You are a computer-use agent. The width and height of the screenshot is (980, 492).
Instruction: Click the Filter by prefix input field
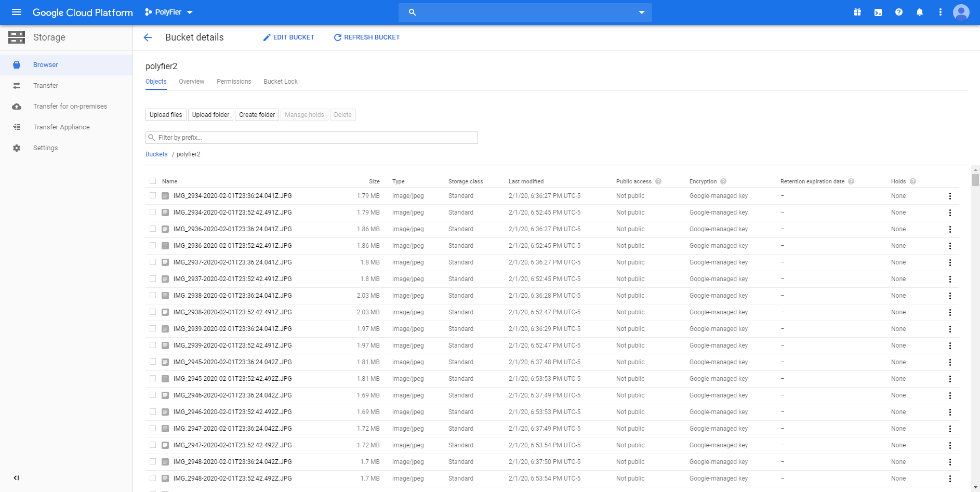(312, 138)
